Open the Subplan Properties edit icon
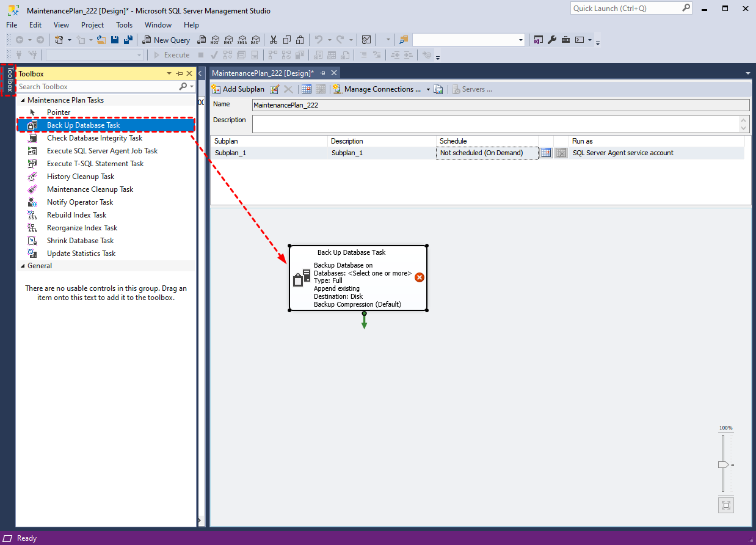Screen dimensions: 756x545 click(275, 89)
